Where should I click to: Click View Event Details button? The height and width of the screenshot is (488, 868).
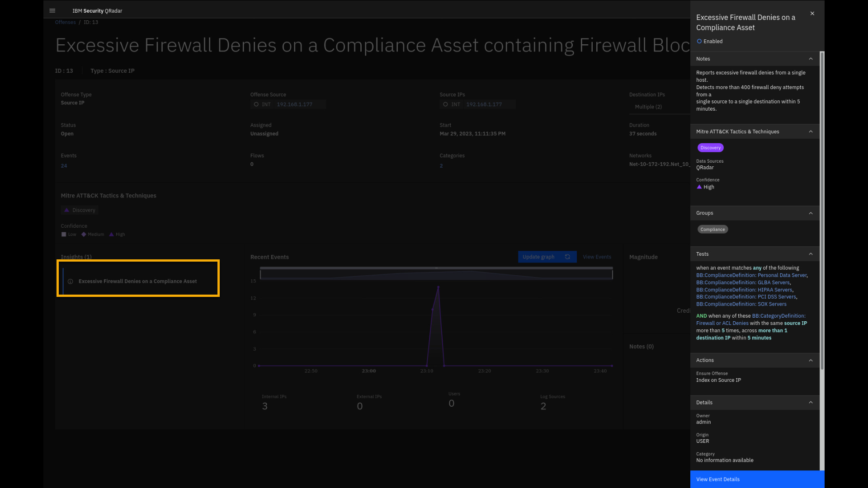[757, 479]
